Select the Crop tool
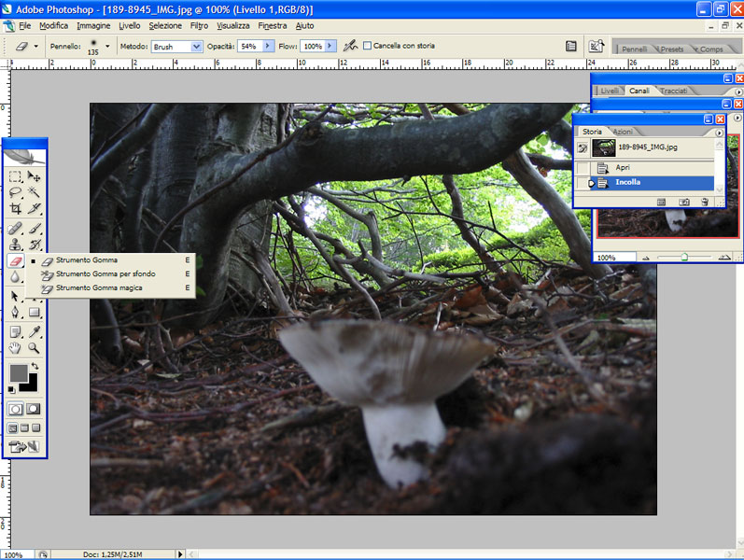The height and width of the screenshot is (560, 744). (15, 208)
